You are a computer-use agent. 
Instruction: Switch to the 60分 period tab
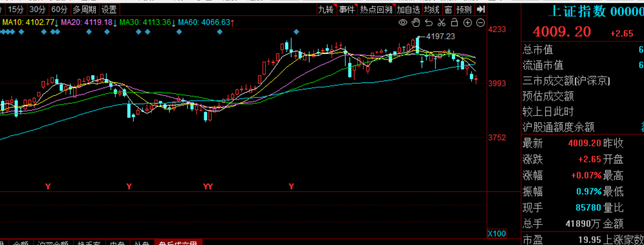(59, 9)
